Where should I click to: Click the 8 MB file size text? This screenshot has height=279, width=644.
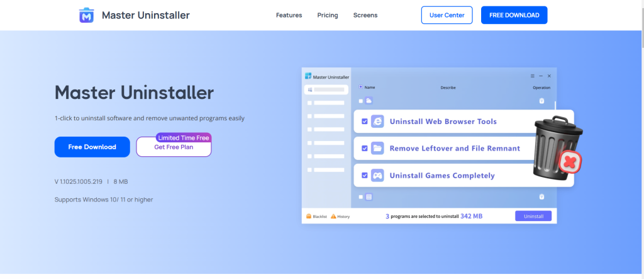click(121, 181)
